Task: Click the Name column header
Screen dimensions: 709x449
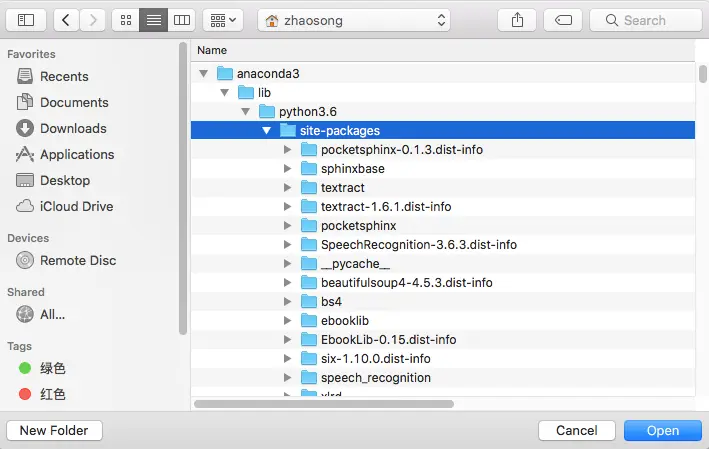Action: pyautogui.click(x=212, y=50)
